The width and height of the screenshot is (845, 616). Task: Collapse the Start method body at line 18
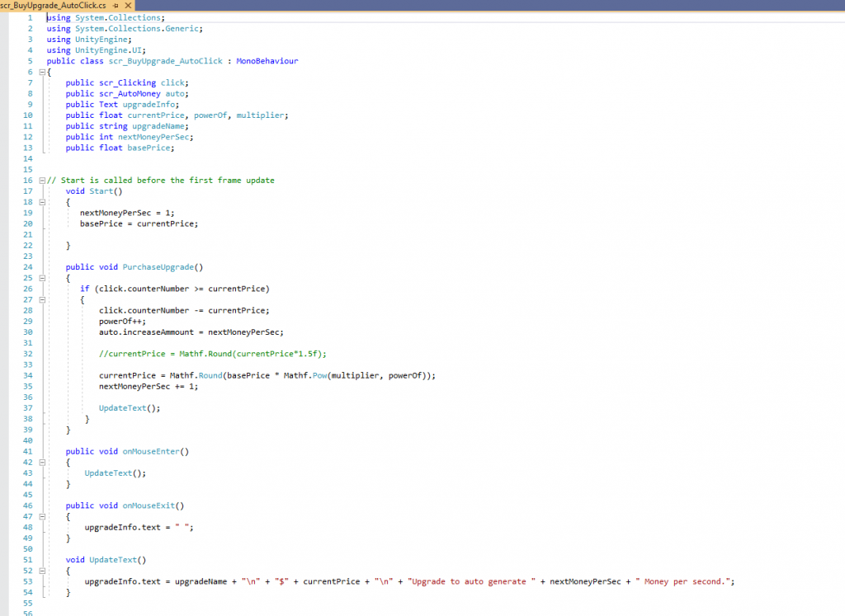coord(41,202)
